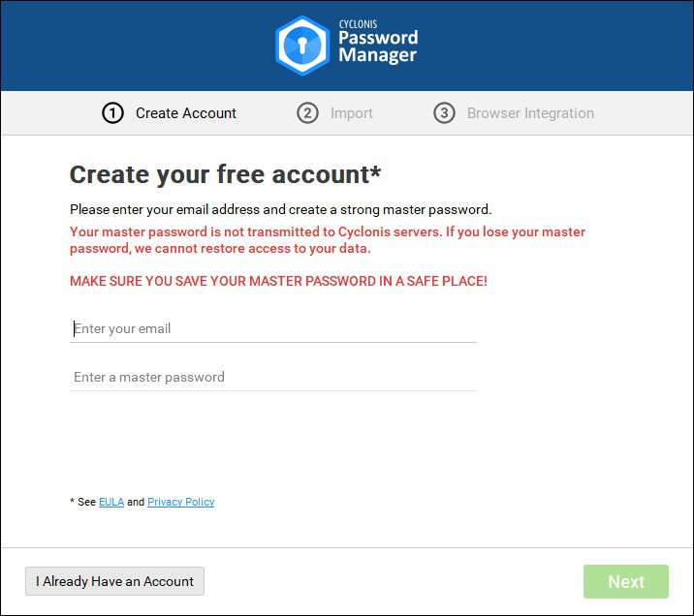Click the small CYCLONIS header text
The height and width of the screenshot is (616, 694).
358,24
